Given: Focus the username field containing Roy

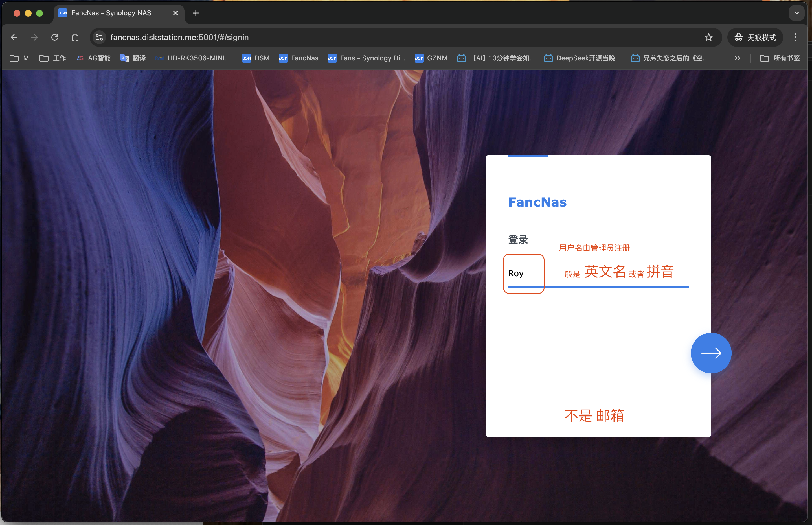Looking at the screenshot, I should 598,273.
